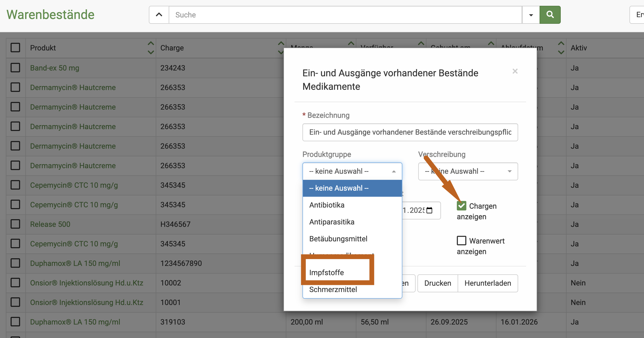Sort by the Ablaufdatum column arrows
The image size is (644, 338).
[x=561, y=48]
